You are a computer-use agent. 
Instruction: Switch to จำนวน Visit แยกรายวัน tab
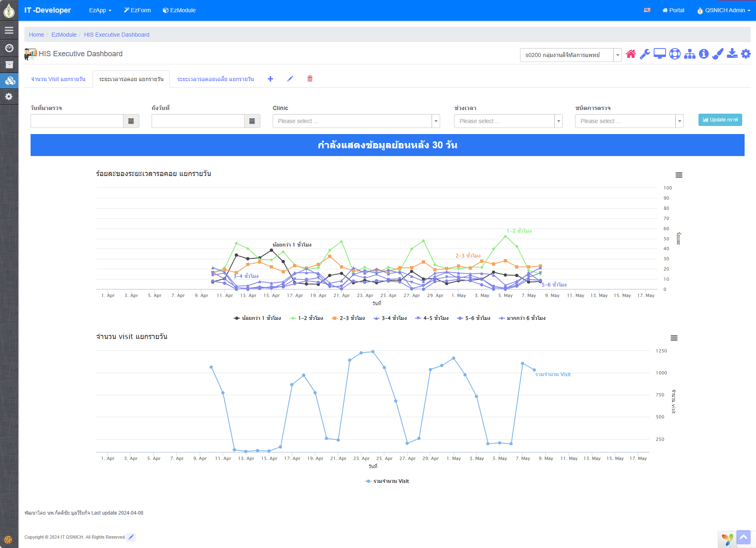(58, 79)
